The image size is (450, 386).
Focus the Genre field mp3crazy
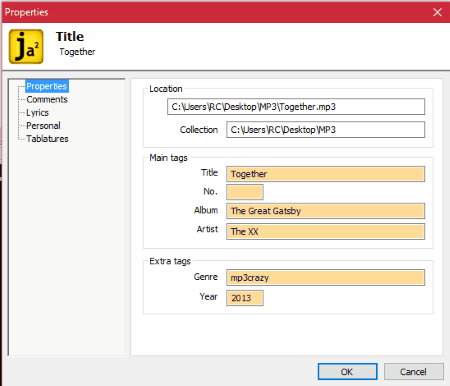326,278
